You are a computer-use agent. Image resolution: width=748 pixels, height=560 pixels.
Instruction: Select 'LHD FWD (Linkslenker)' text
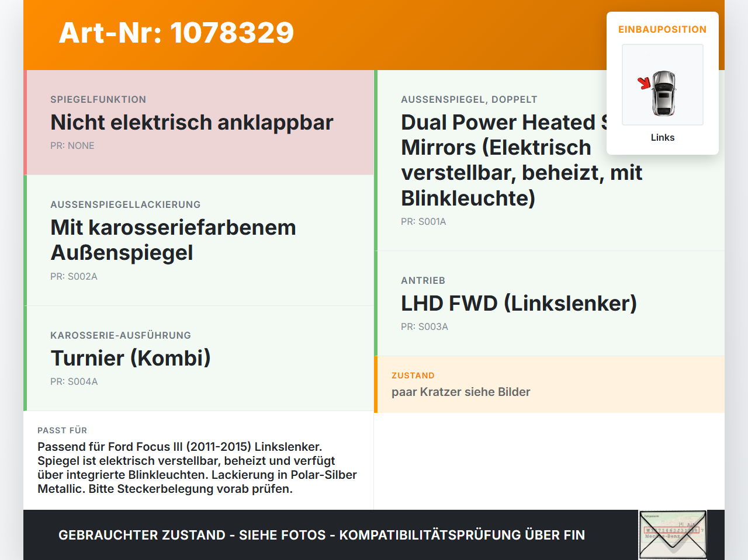click(519, 303)
